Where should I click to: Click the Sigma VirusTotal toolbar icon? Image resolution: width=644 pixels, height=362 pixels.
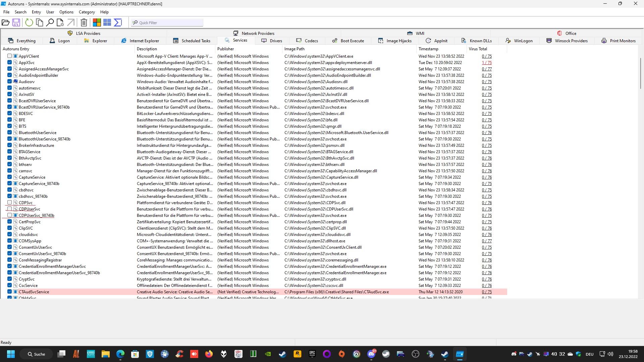[118, 22]
